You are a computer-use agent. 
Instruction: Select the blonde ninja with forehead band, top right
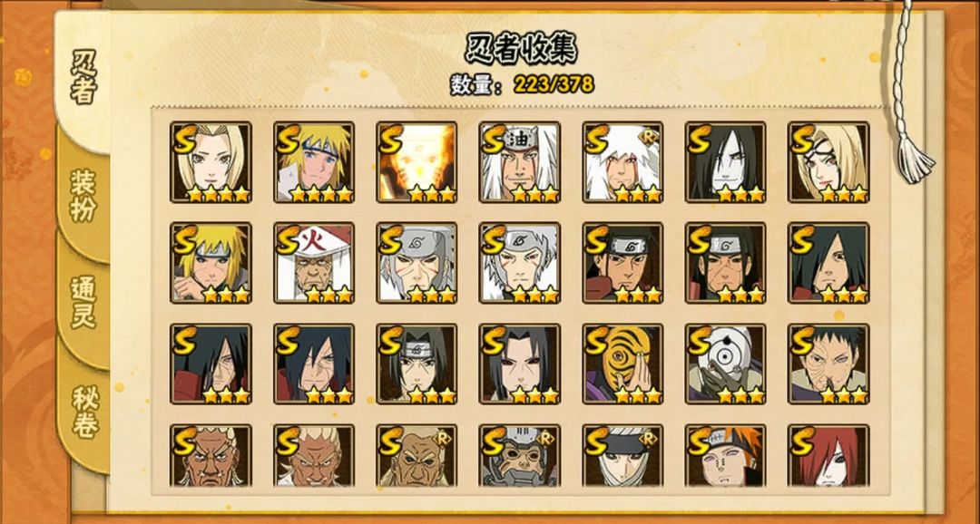828,162
